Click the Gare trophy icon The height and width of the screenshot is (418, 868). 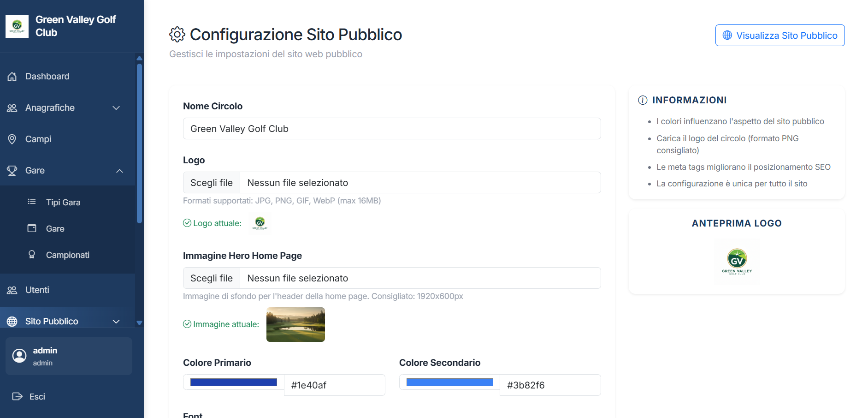click(x=12, y=170)
